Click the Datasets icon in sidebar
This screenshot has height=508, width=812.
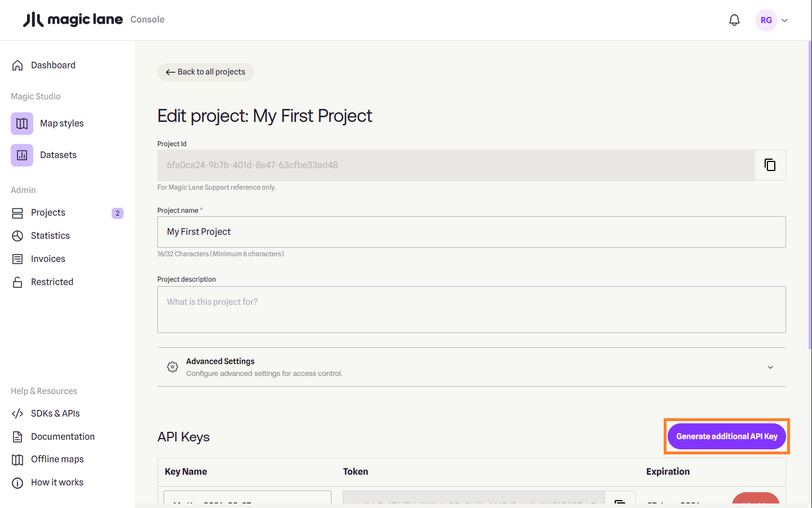tap(22, 155)
